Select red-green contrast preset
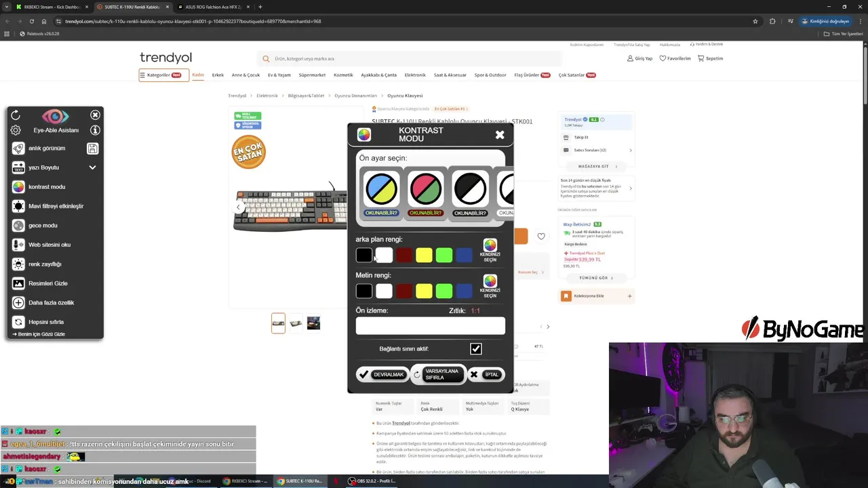This screenshot has height=488, width=868. click(426, 194)
